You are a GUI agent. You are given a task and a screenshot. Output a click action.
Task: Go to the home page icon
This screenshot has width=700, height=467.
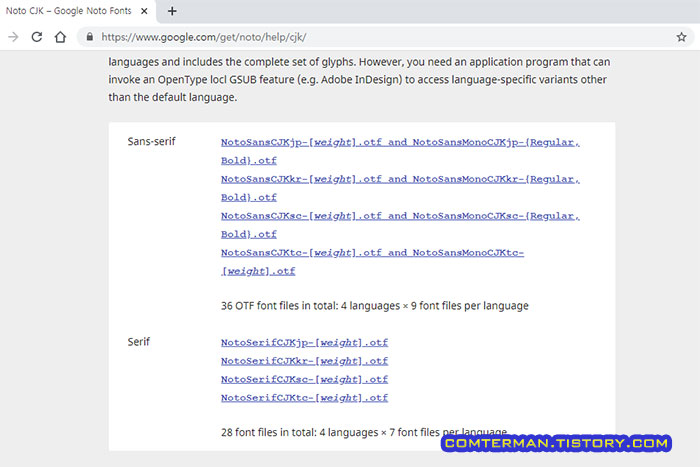[60, 37]
